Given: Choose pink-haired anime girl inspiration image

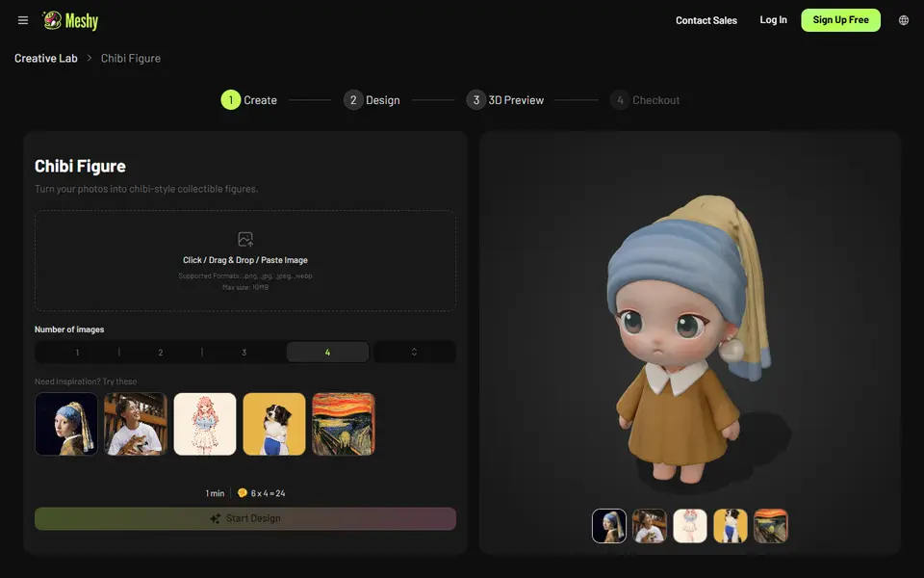Looking at the screenshot, I should pos(205,424).
